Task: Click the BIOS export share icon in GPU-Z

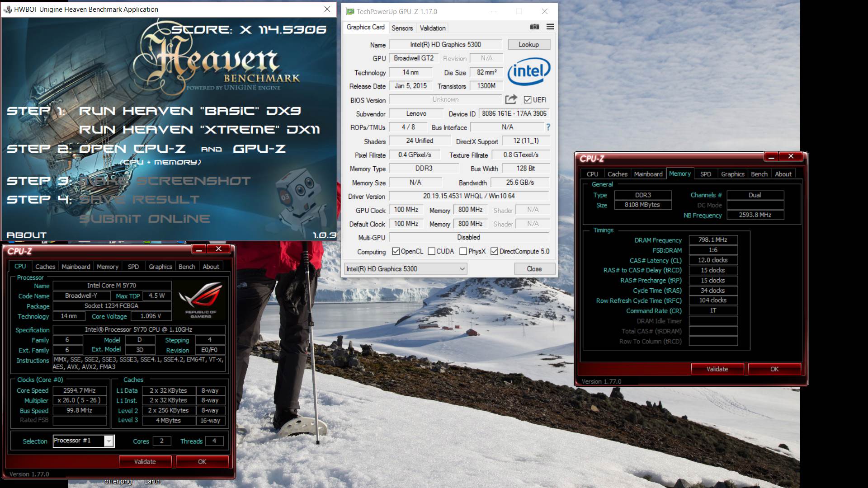Action: 511,99
